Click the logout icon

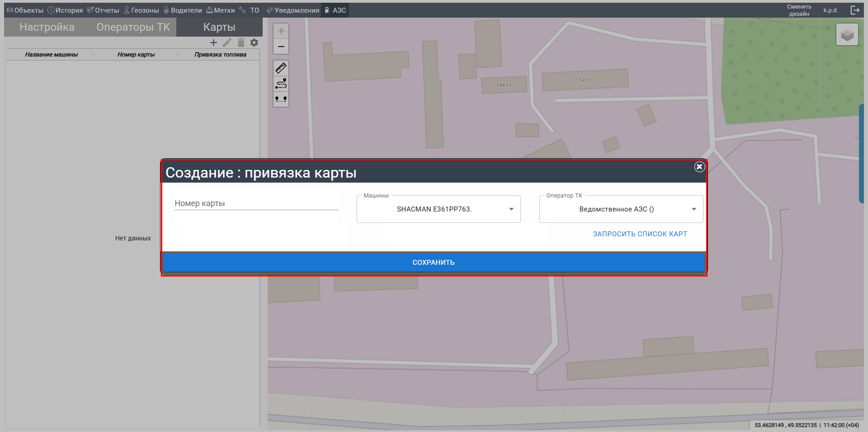coord(854,10)
